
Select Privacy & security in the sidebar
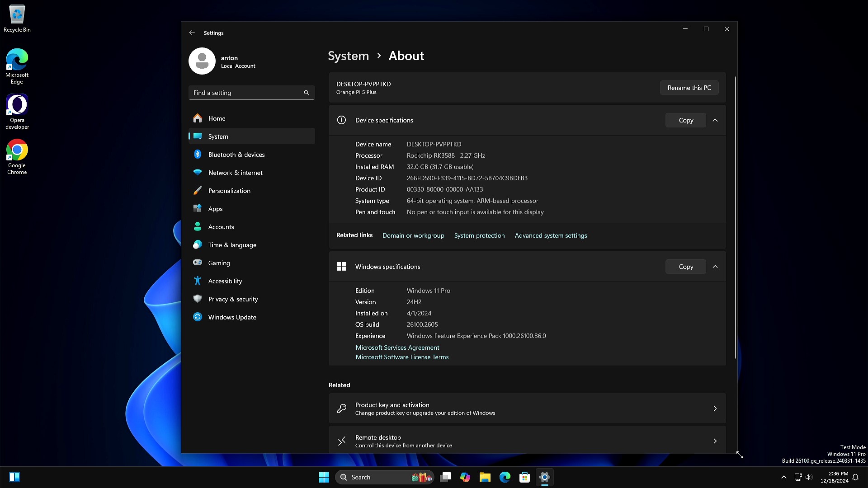[233, 299]
